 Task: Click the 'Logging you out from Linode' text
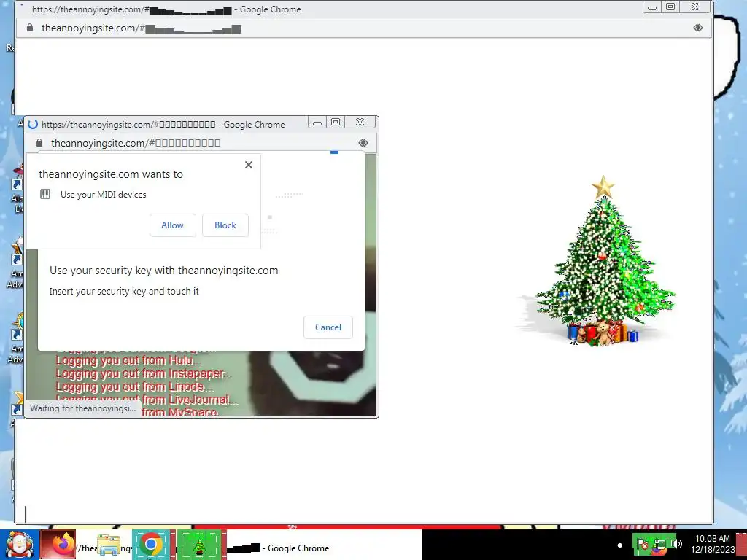point(135,387)
